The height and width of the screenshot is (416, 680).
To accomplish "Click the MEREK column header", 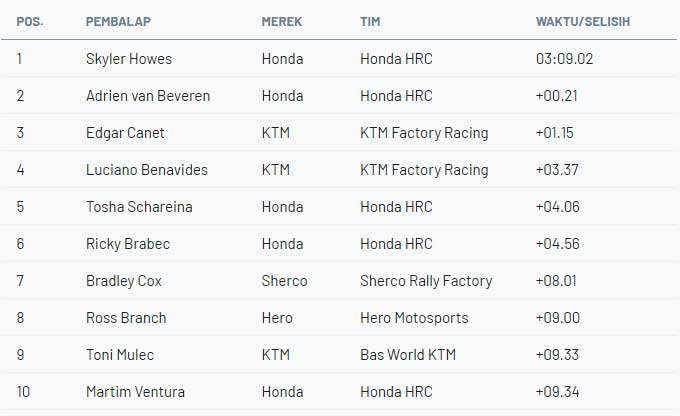I will point(282,21).
